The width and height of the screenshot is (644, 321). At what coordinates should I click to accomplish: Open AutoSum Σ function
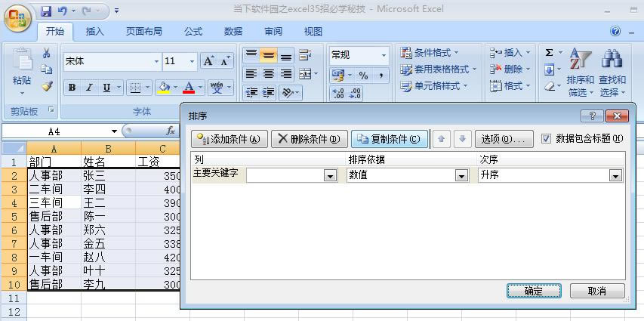549,53
